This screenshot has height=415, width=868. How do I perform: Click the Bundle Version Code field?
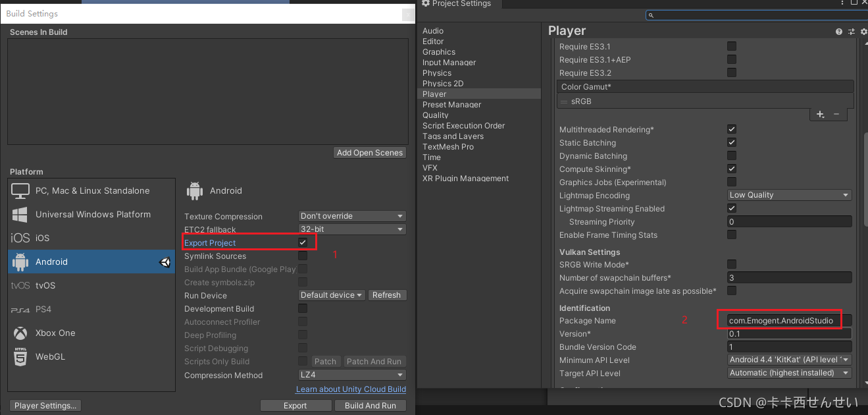pyautogui.click(x=790, y=346)
